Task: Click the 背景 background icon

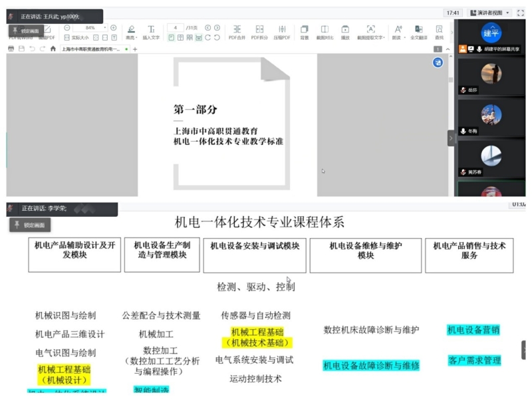Action: pos(304,31)
